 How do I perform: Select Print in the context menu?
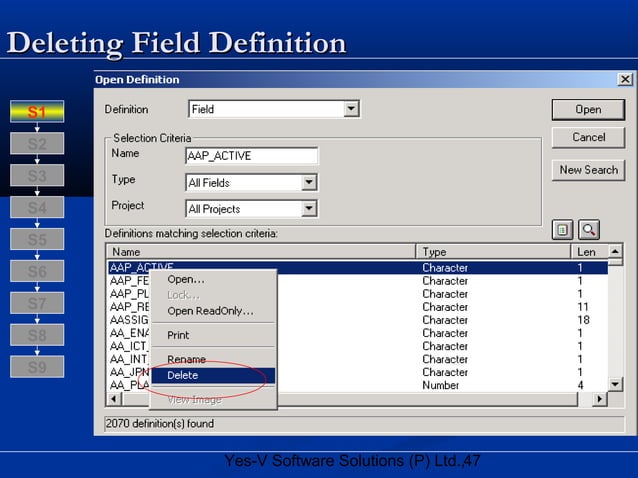178,335
